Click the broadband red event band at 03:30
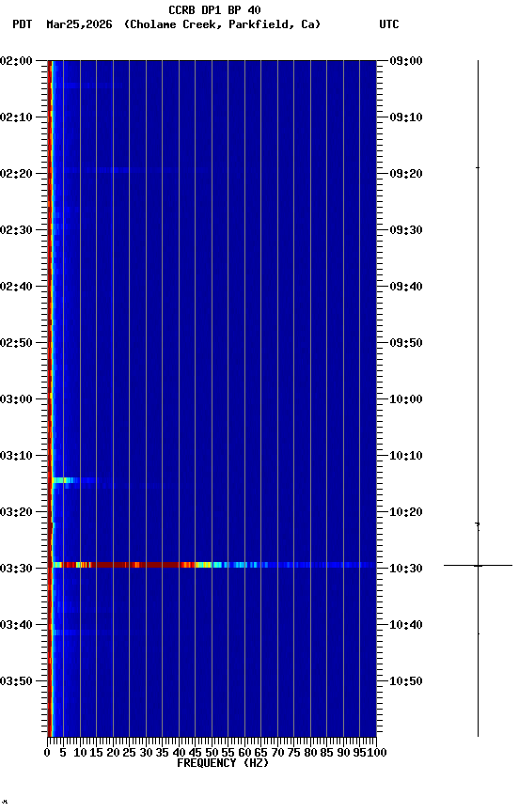The height and width of the screenshot is (812, 519). click(x=212, y=565)
